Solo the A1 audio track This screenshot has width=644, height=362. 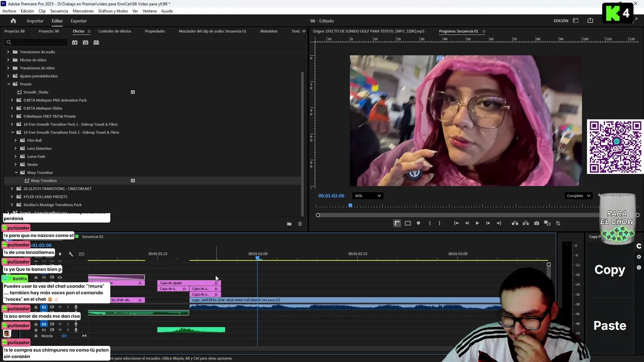(x=67, y=307)
